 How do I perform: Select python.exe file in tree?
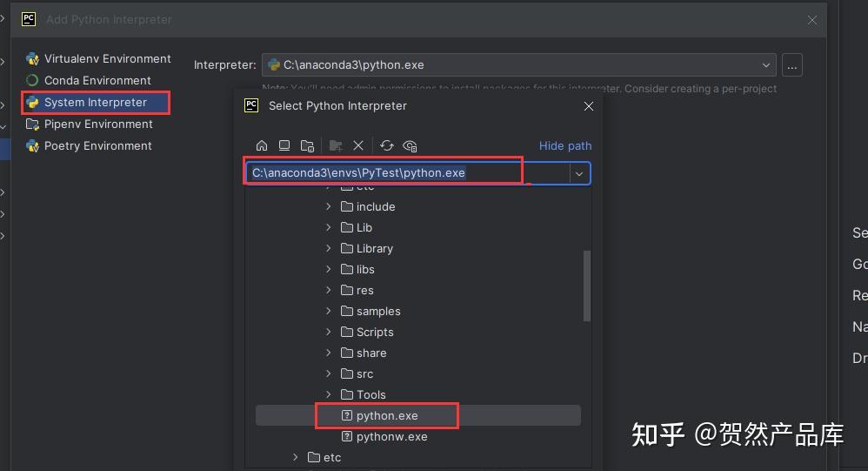pos(418,415)
